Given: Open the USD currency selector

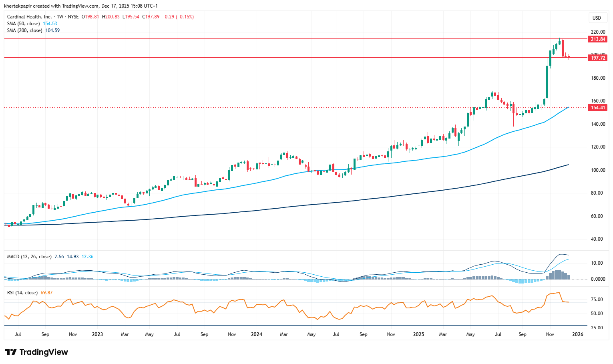Looking at the screenshot, I should coord(597,18).
